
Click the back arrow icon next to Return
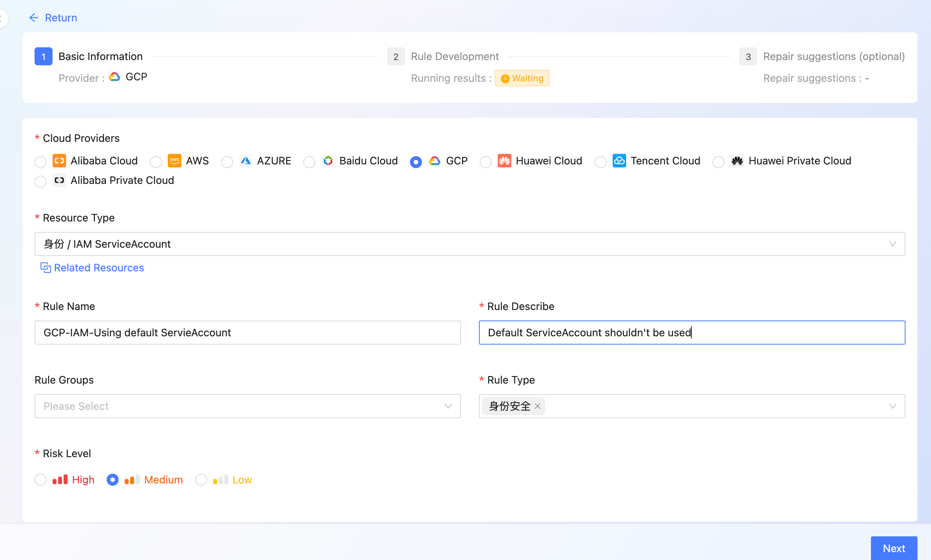point(33,18)
